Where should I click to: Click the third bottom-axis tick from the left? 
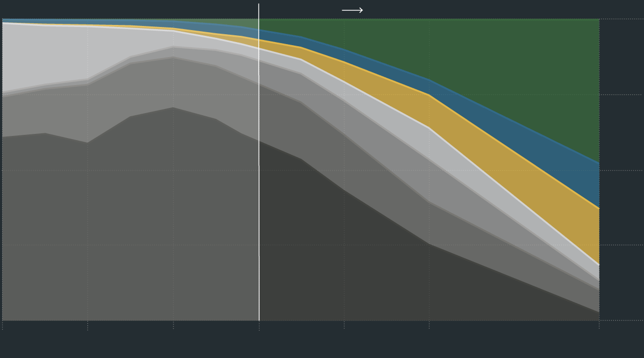pos(173,325)
